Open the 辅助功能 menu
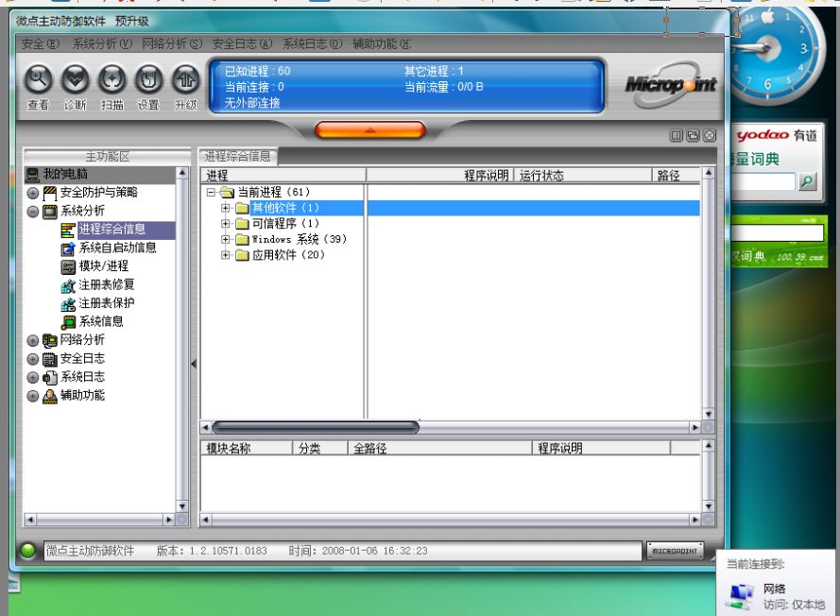The height and width of the screenshot is (616, 840). point(382,43)
